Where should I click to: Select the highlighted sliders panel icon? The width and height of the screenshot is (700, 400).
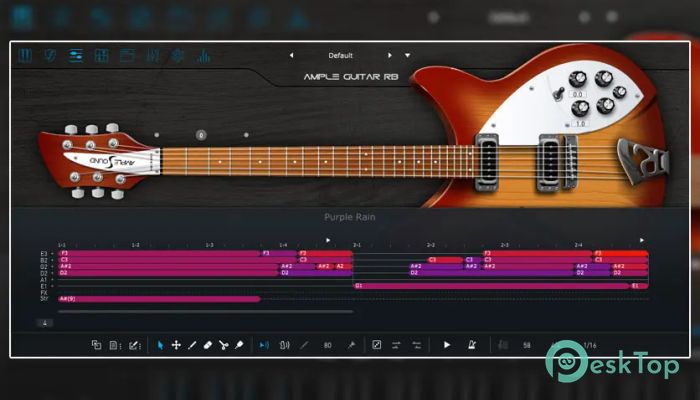76,55
